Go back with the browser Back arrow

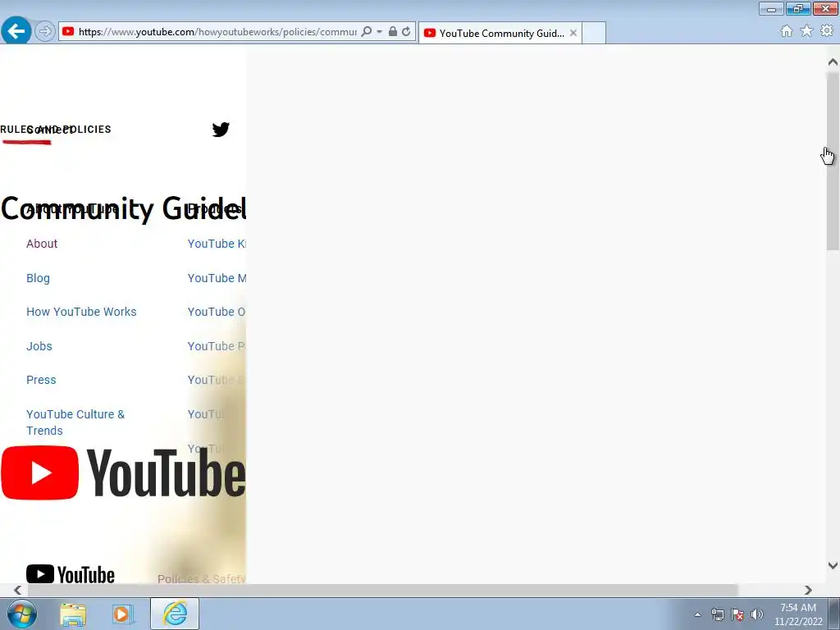(x=16, y=31)
